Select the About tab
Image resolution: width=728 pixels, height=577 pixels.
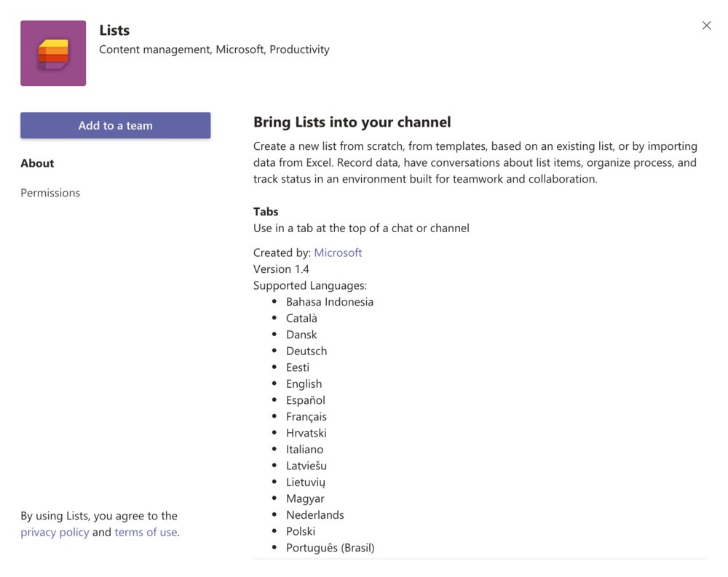tap(37, 164)
